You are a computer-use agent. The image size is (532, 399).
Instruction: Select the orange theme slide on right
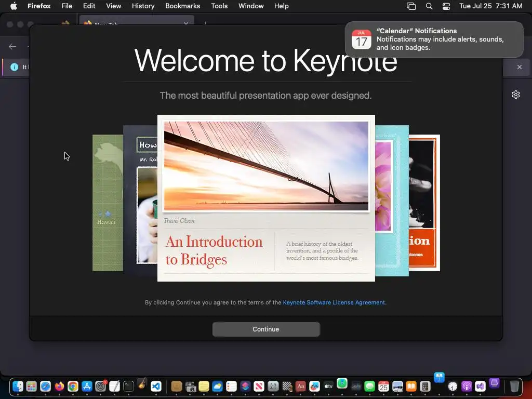[x=424, y=203]
